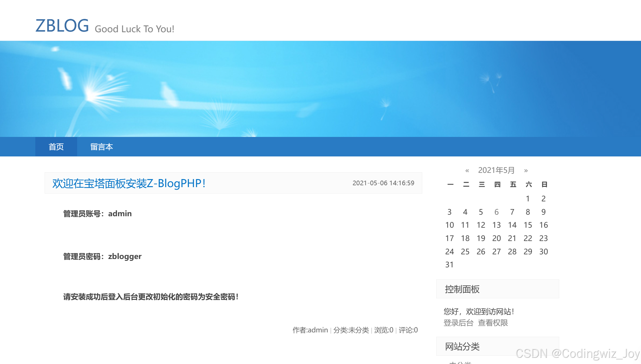This screenshot has height=364, width=641.
Task: Select date 1 on the calendar
Action: coord(528,199)
